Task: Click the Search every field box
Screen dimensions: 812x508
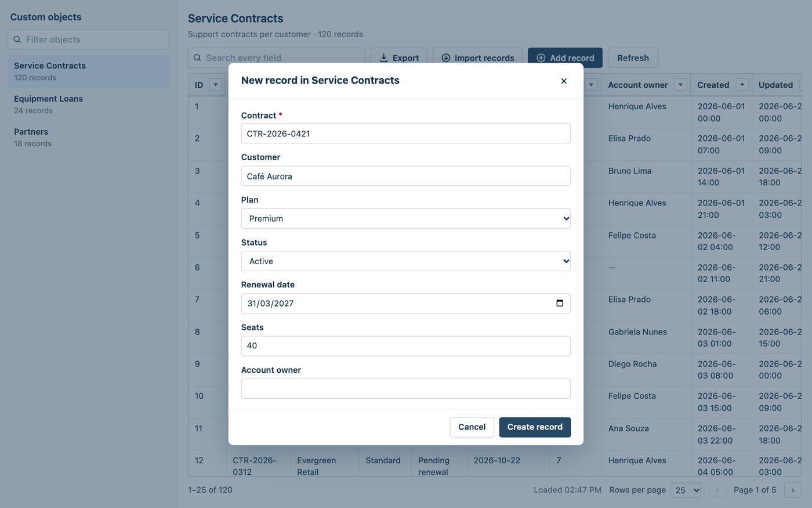Action: (x=277, y=58)
